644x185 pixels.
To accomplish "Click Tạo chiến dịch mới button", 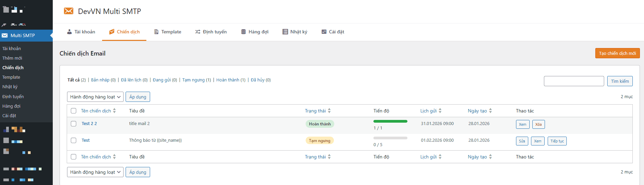I will tap(617, 53).
